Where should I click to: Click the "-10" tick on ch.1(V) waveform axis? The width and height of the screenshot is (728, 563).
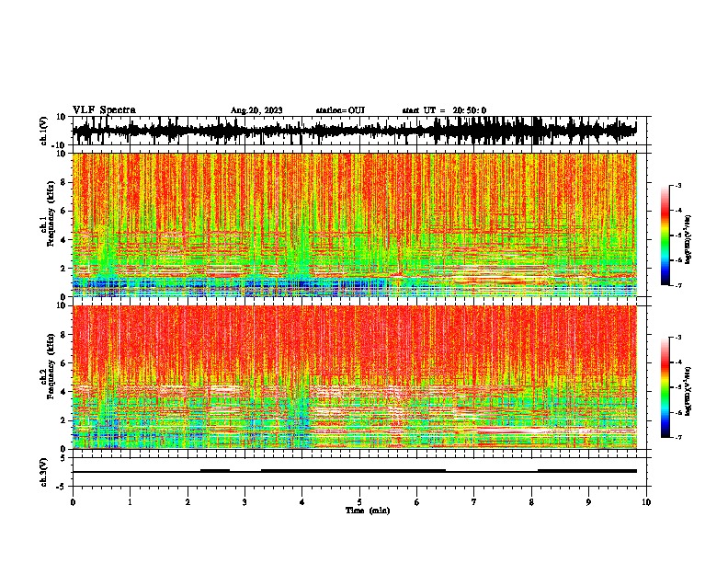[60, 145]
